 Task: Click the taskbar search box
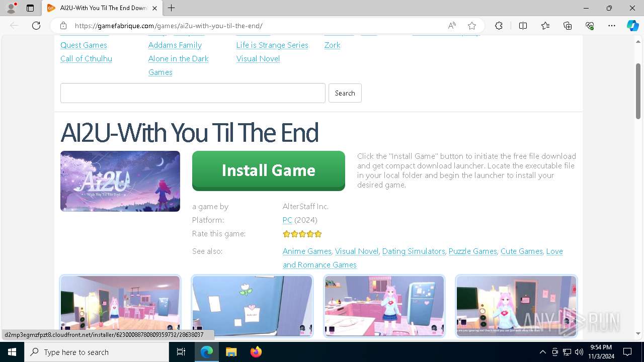tap(97, 352)
